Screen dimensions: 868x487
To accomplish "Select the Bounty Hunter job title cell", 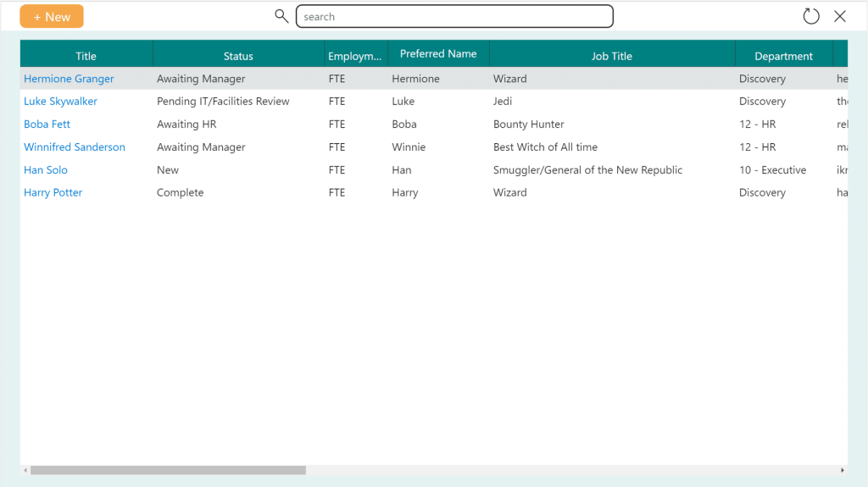I will (529, 124).
